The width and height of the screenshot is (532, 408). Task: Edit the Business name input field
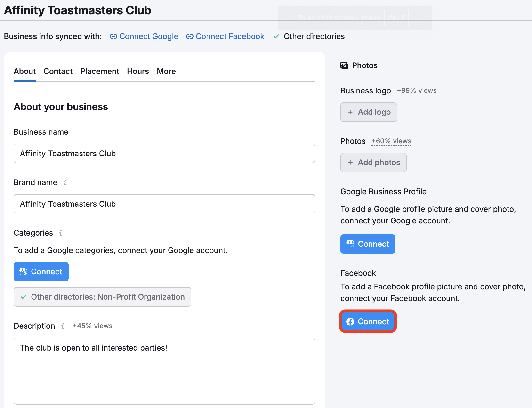click(164, 153)
